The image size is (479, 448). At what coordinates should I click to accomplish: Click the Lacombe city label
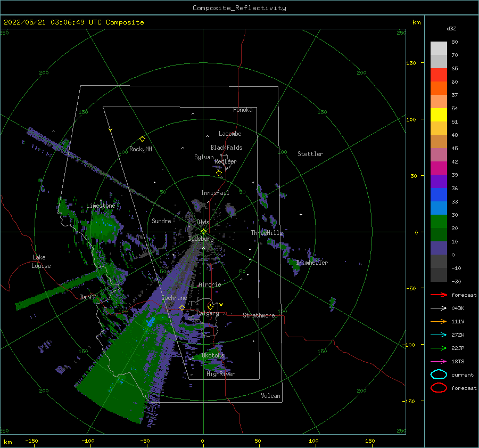[x=230, y=134]
